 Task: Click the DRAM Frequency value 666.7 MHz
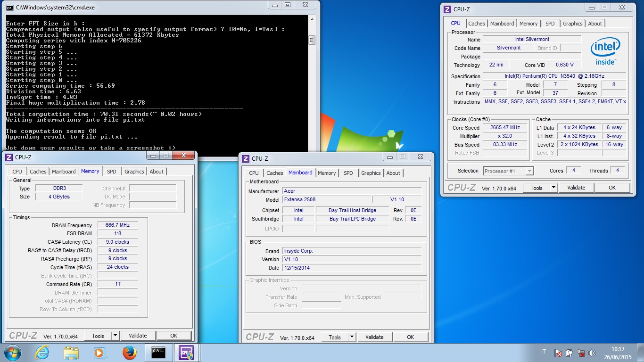click(117, 225)
